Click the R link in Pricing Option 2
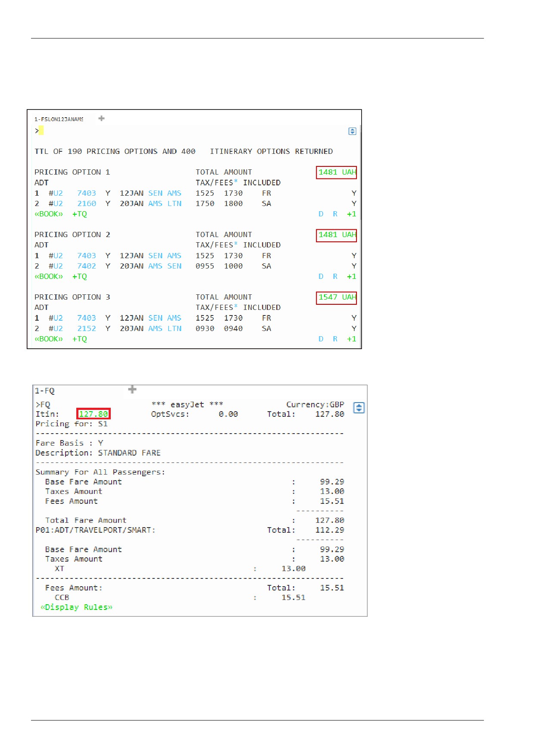 point(335,276)
